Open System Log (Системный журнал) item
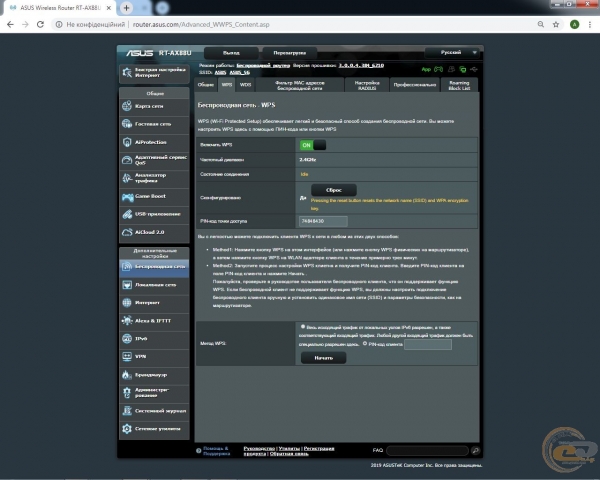Viewport: 600px width, 480px height. pyautogui.click(x=154, y=411)
